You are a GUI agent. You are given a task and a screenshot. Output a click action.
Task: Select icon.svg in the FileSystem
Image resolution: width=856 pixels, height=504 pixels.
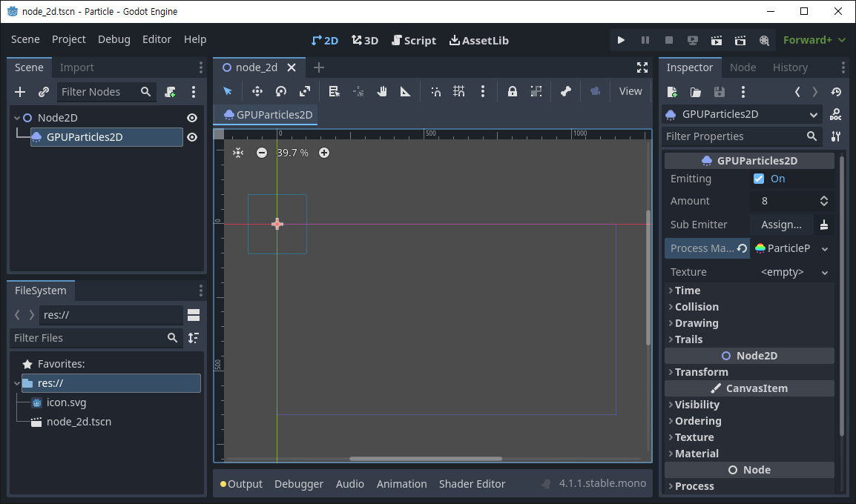tap(66, 402)
